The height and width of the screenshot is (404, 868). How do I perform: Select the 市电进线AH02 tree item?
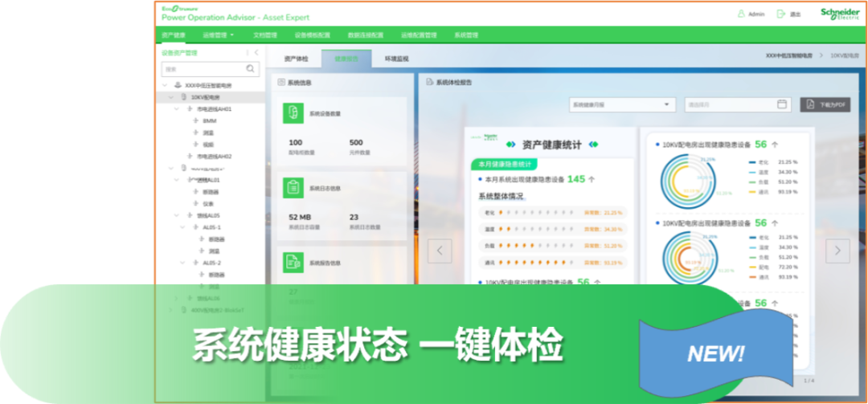coord(215,157)
